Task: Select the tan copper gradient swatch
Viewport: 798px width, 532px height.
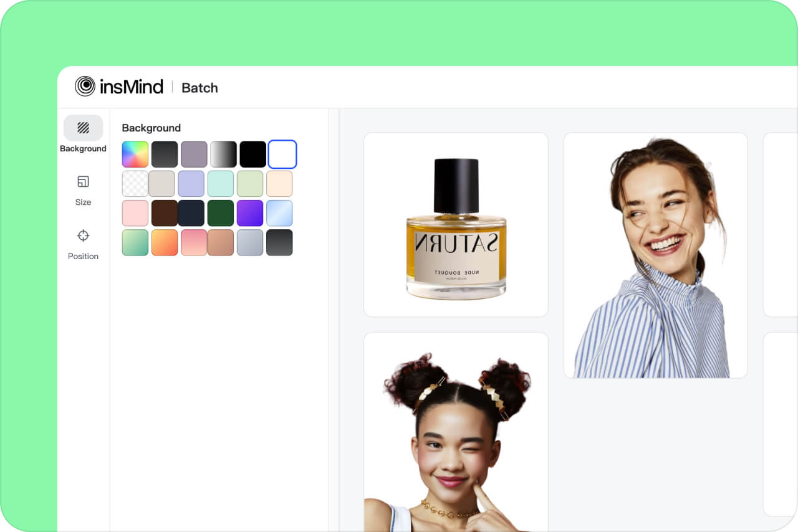Action: 220,242
